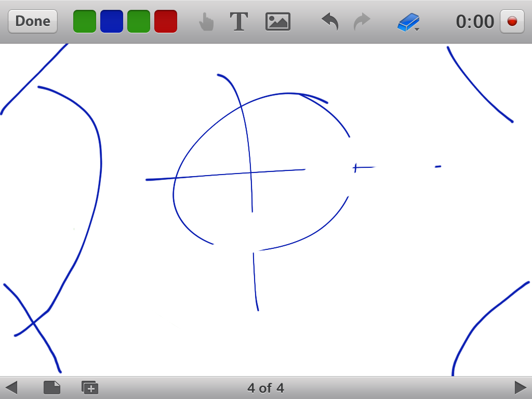
Task: Select the Text tool
Action: click(239, 22)
